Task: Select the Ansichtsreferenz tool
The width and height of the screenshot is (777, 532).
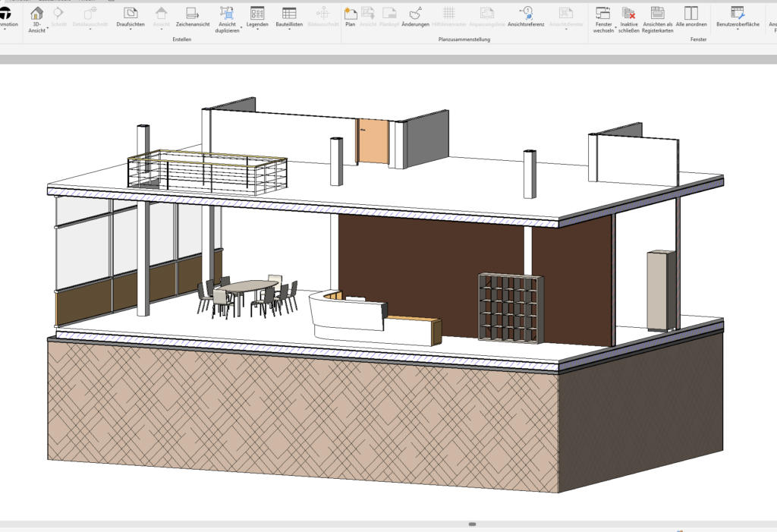Action: click(x=526, y=17)
